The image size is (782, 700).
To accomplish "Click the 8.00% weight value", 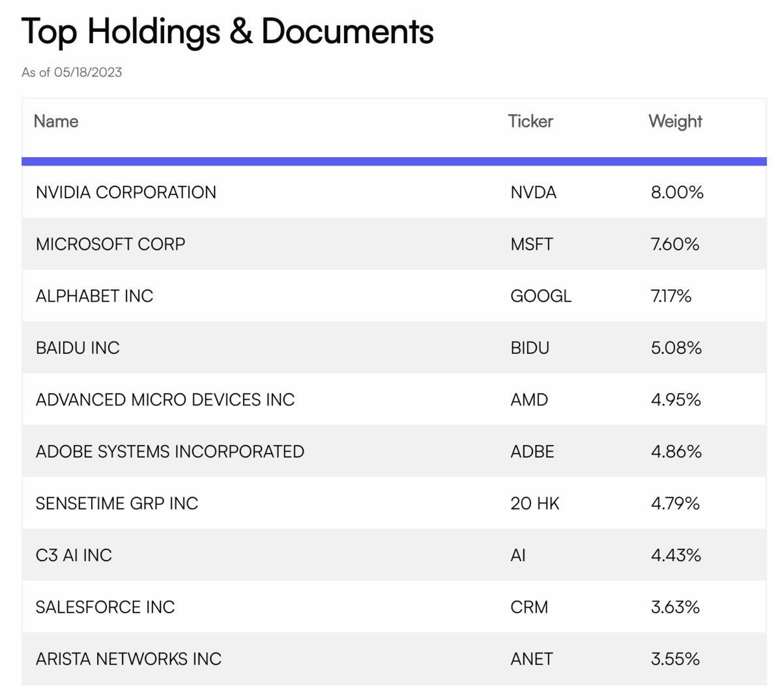I will pyautogui.click(x=677, y=192).
